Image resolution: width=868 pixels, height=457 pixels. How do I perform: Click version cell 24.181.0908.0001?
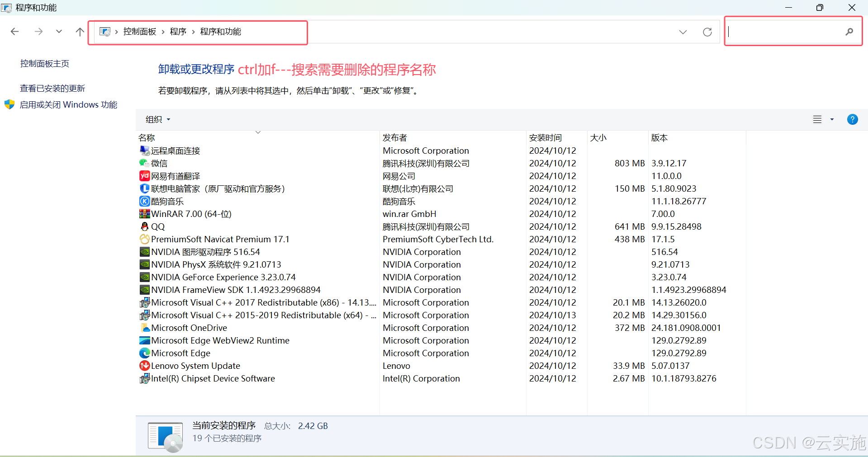coord(686,328)
